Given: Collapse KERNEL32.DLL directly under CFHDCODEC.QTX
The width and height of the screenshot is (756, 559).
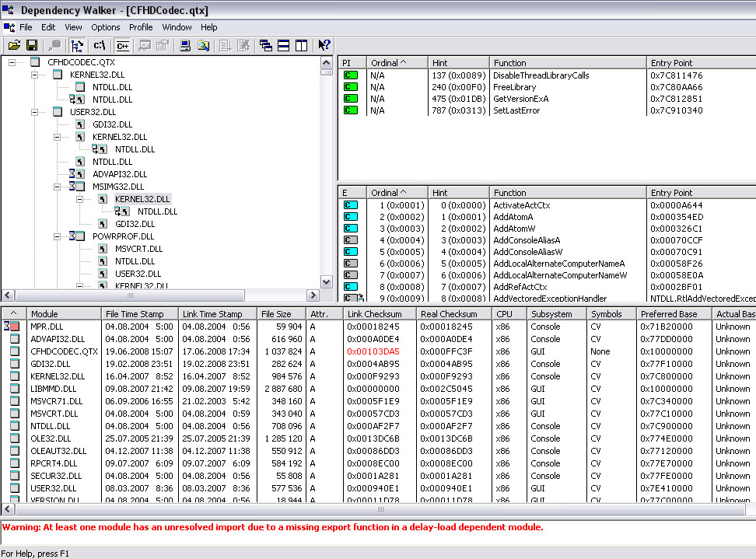Looking at the screenshot, I should (x=35, y=75).
